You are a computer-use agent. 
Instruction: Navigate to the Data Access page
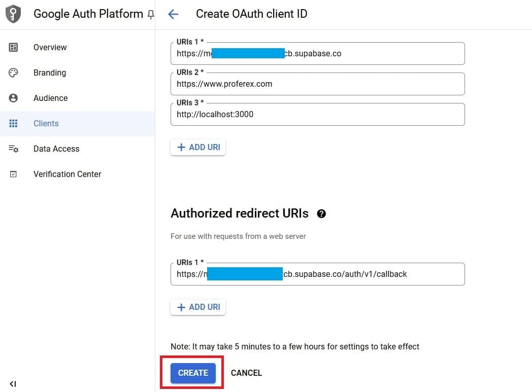[x=56, y=149]
